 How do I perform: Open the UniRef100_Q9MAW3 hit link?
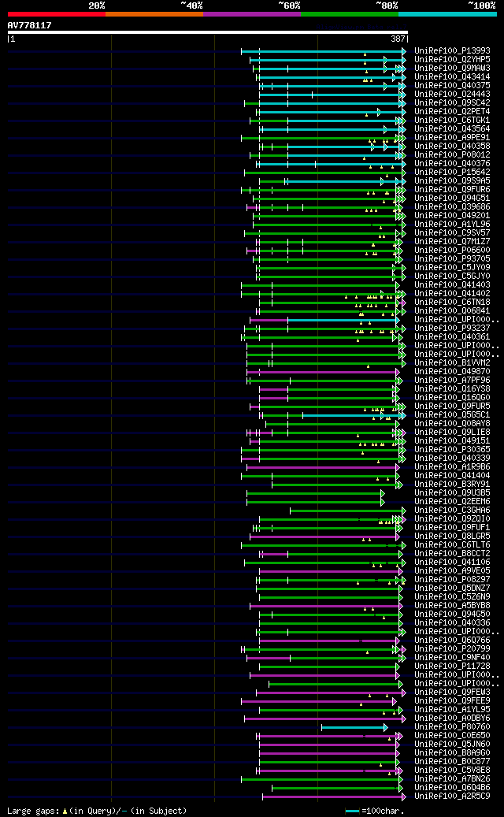(x=453, y=69)
